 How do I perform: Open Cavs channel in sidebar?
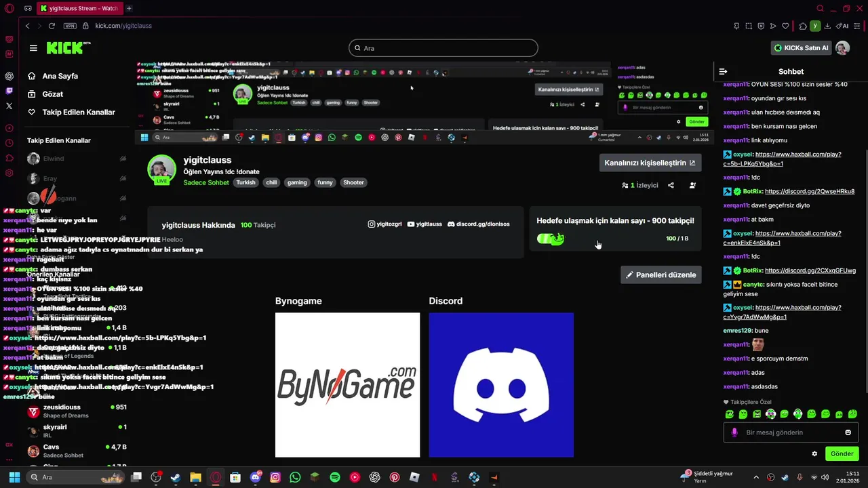[x=77, y=451]
